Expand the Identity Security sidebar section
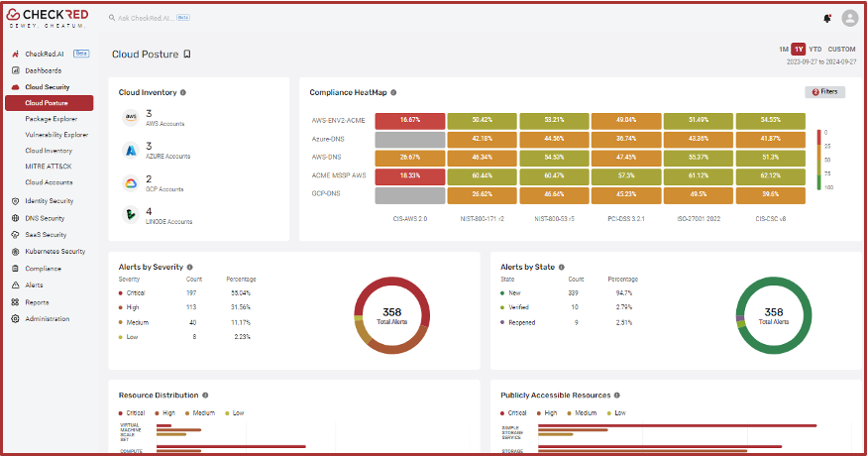This screenshot has height=456, width=868. [49, 201]
